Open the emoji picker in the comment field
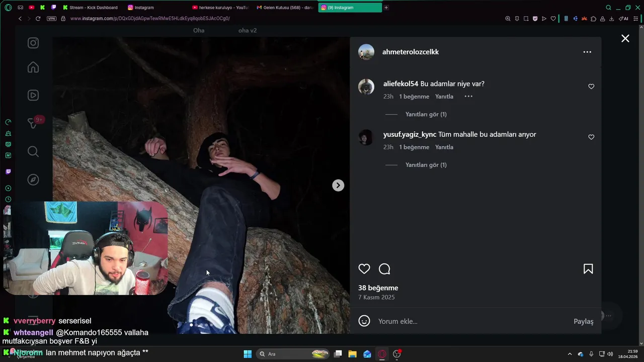Viewport: 644px width, 362px height. click(x=364, y=321)
